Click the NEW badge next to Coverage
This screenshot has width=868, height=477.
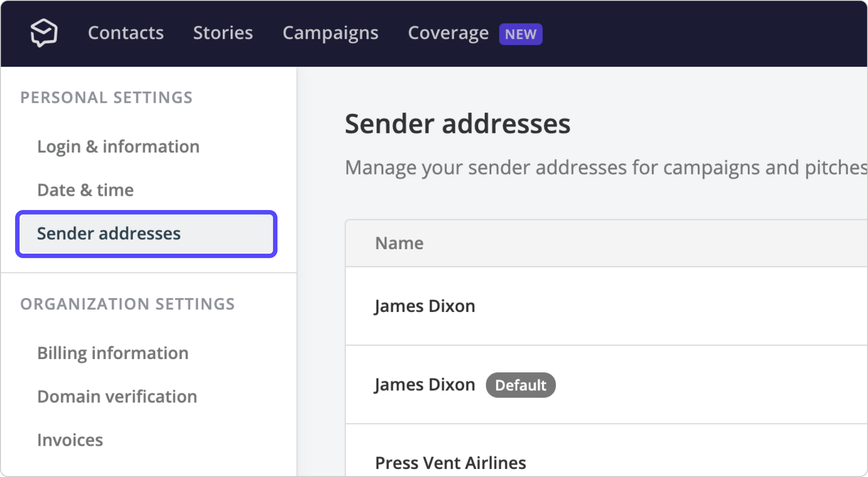point(521,34)
